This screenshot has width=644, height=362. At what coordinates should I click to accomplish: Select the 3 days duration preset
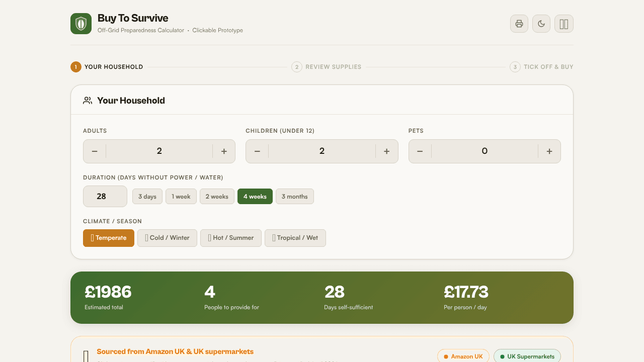point(147,197)
